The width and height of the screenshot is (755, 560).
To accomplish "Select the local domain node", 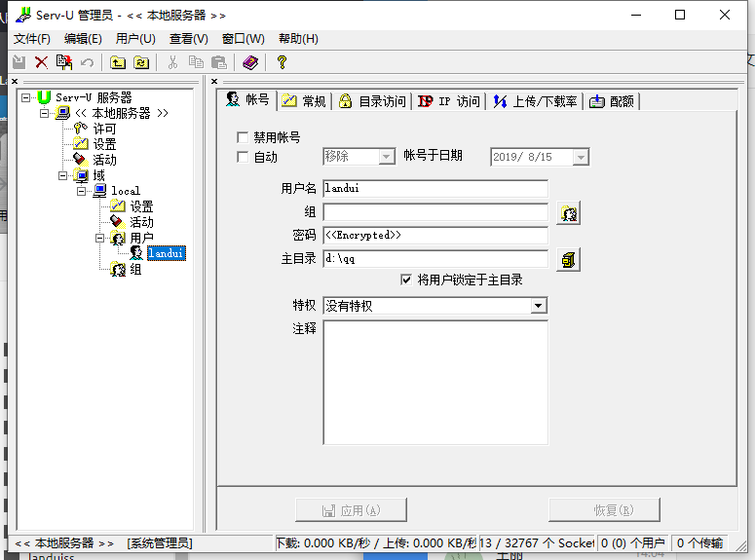I will pos(126,191).
